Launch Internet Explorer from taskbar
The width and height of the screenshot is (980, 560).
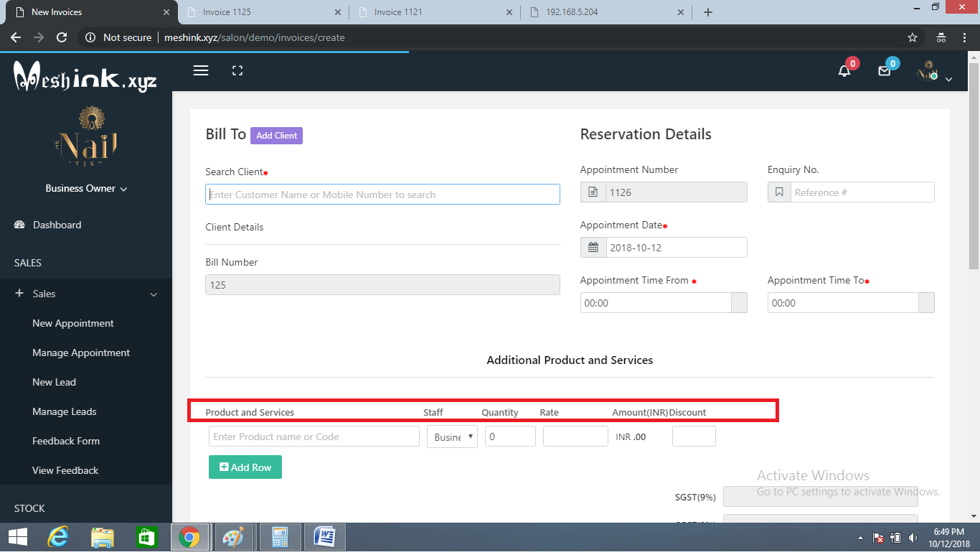point(59,537)
